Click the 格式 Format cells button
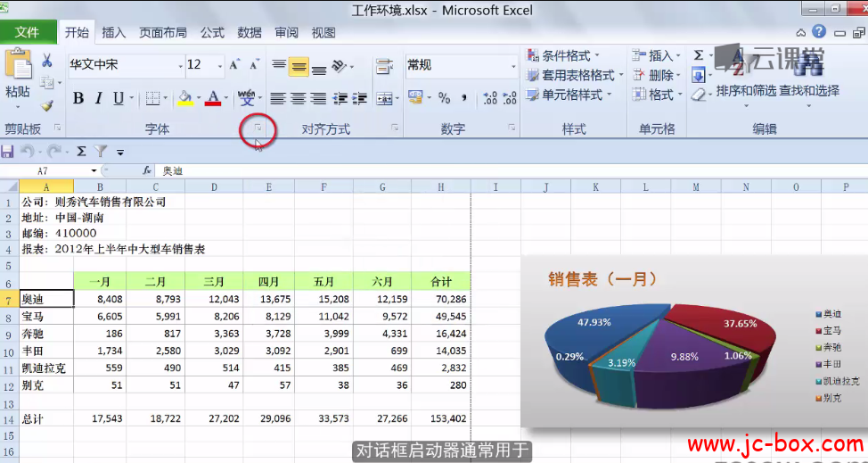 click(657, 95)
